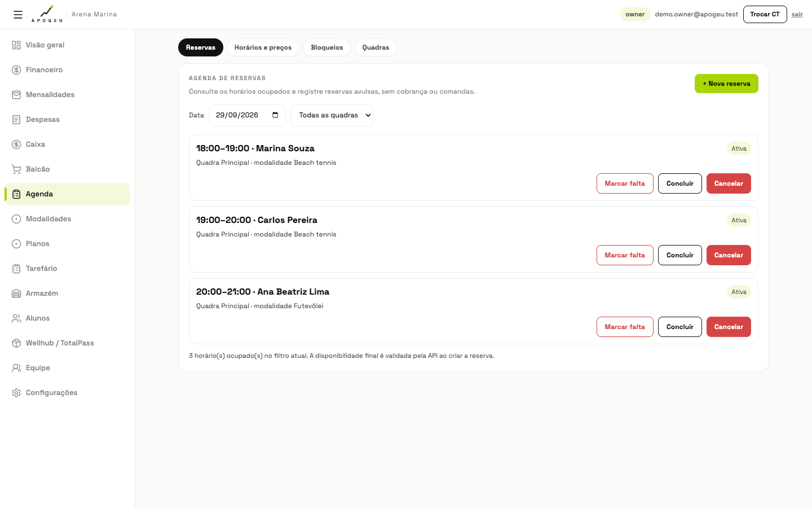812x508 pixels.
Task: Open Equipe icon in sidebar
Action: [16, 368]
